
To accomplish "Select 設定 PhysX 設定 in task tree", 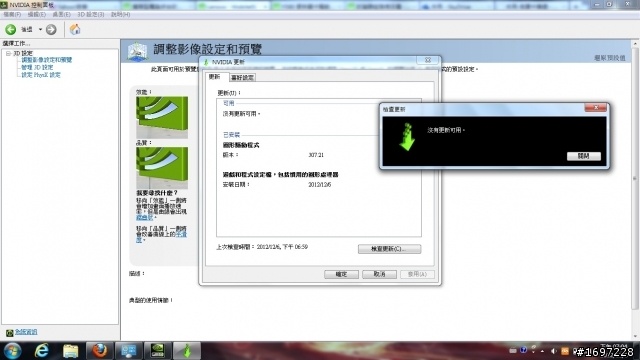I will pyautogui.click(x=41, y=75).
